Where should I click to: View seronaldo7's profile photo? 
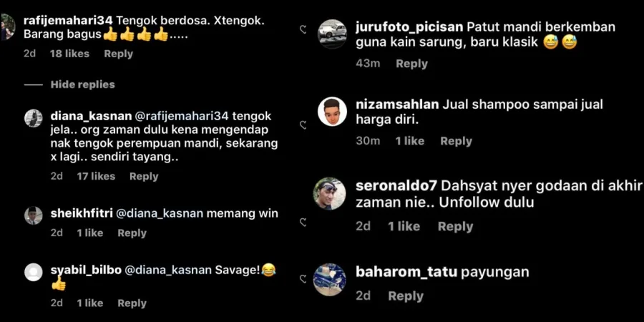(x=329, y=194)
